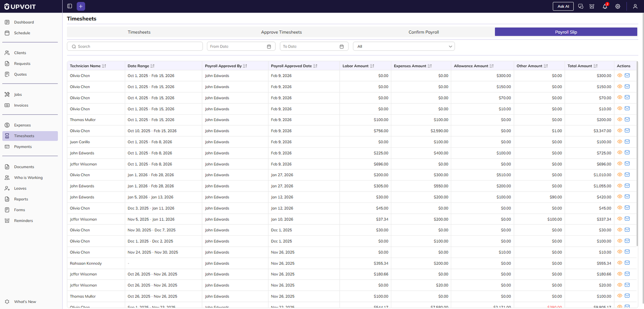Viewport: 644px width, 309px height.
Task: Go to Clients page
Action: [x=30, y=53]
